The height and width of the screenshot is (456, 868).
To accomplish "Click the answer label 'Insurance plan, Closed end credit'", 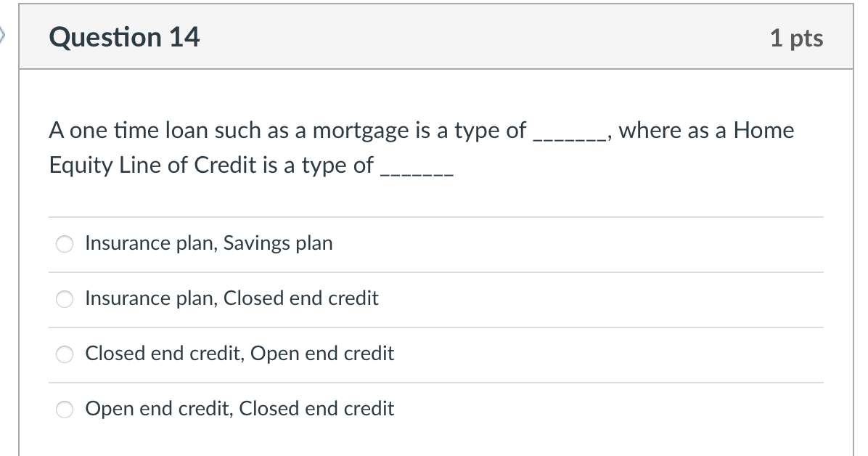I will point(232,298).
